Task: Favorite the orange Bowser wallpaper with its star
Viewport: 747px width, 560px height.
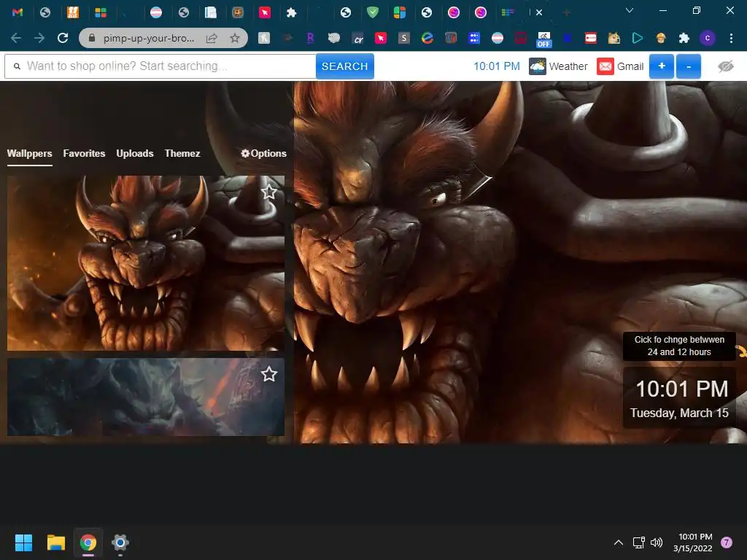Action: point(269,192)
